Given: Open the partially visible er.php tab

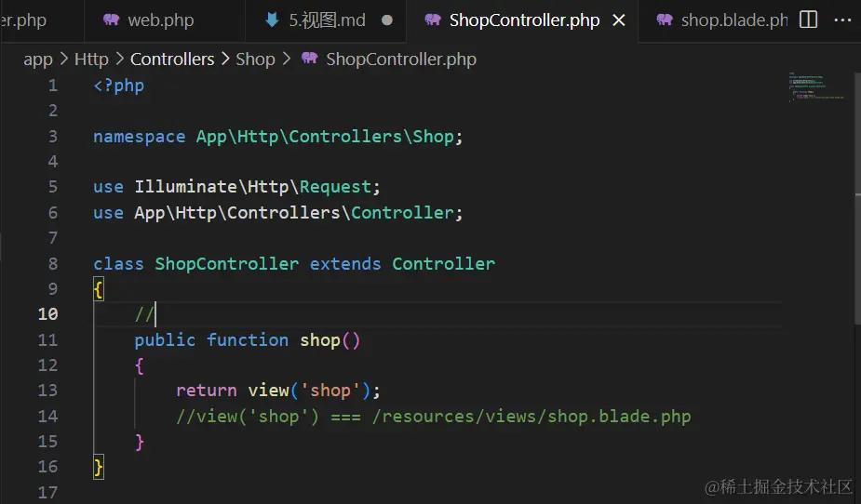Looking at the screenshot, I should [23, 20].
